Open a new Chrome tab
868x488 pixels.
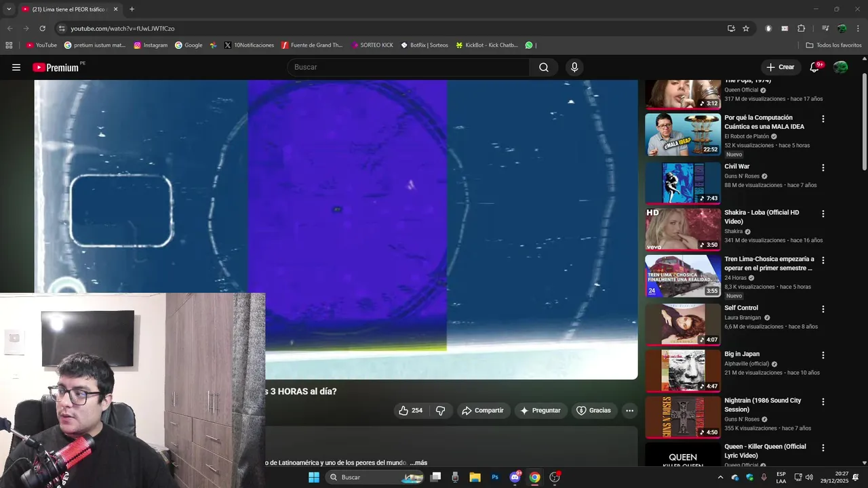click(x=132, y=9)
